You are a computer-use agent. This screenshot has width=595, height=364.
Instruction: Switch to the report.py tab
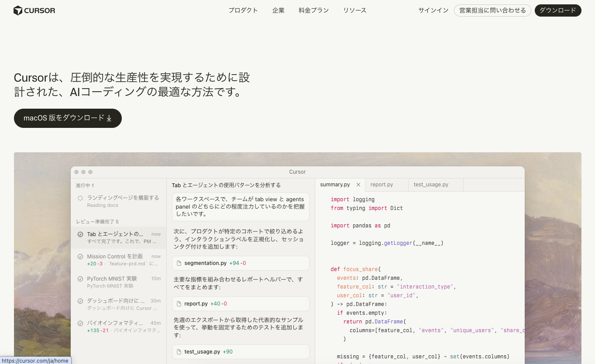click(382, 184)
